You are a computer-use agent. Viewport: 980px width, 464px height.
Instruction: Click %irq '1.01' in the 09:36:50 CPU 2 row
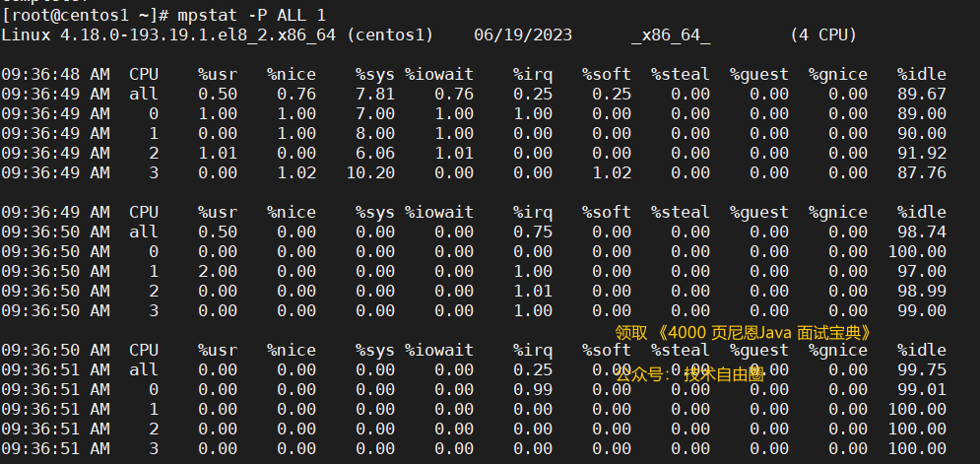point(533,291)
